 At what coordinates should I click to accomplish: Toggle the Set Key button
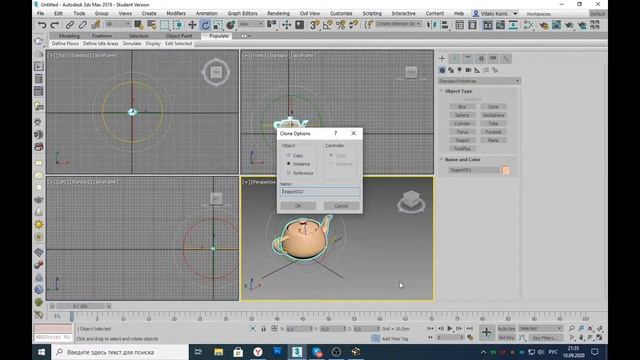507,338
